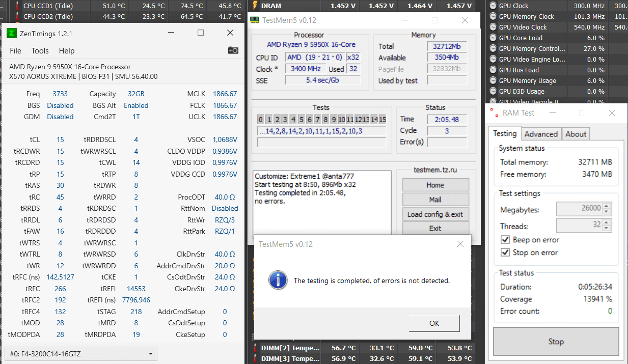Toggle the Stop on error checkbox
This screenshot has width=628, height=364.
505,253
